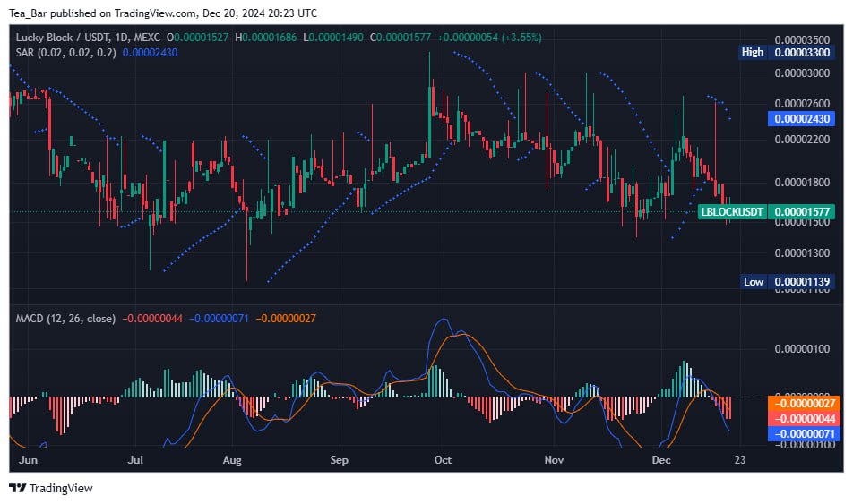The image size is (853, 504).
Task: Click the MACD histogram value -0.00000044 in legend
Action: [152, 319]
